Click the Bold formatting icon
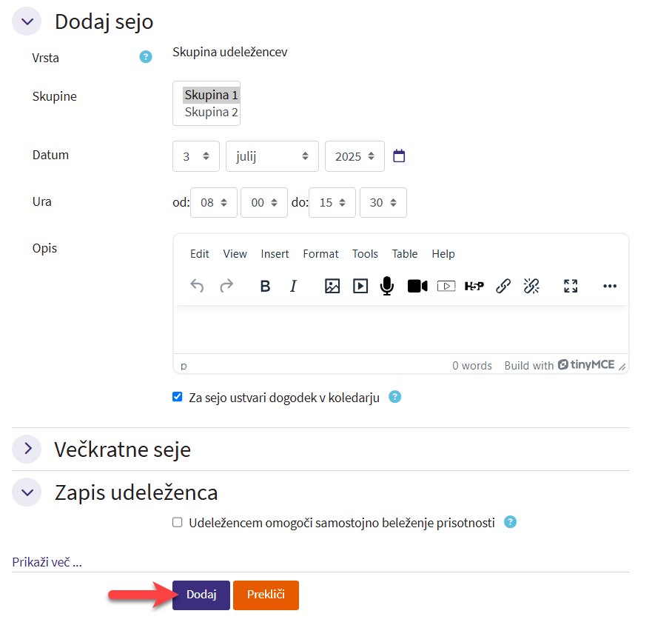 (265, 287)
